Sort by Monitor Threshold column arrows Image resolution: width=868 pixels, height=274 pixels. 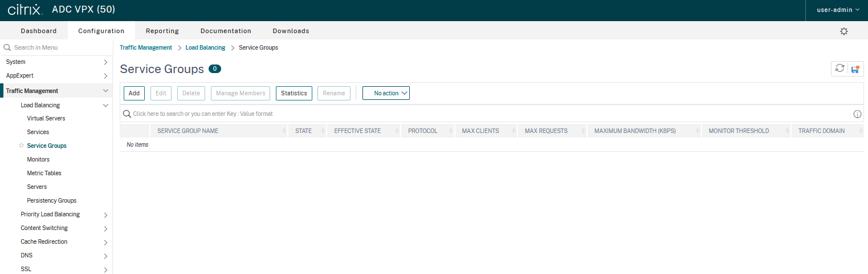point(787,131)
